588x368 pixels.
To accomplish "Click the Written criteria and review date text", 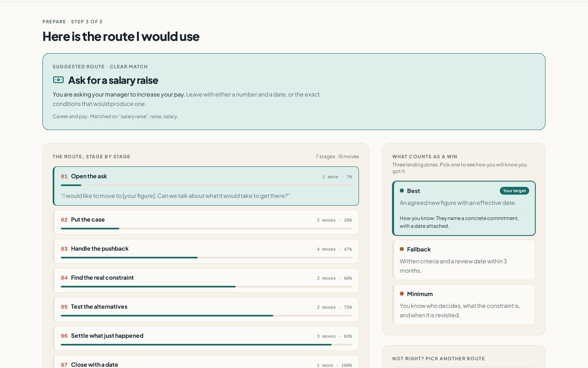I will click(453, 266).
